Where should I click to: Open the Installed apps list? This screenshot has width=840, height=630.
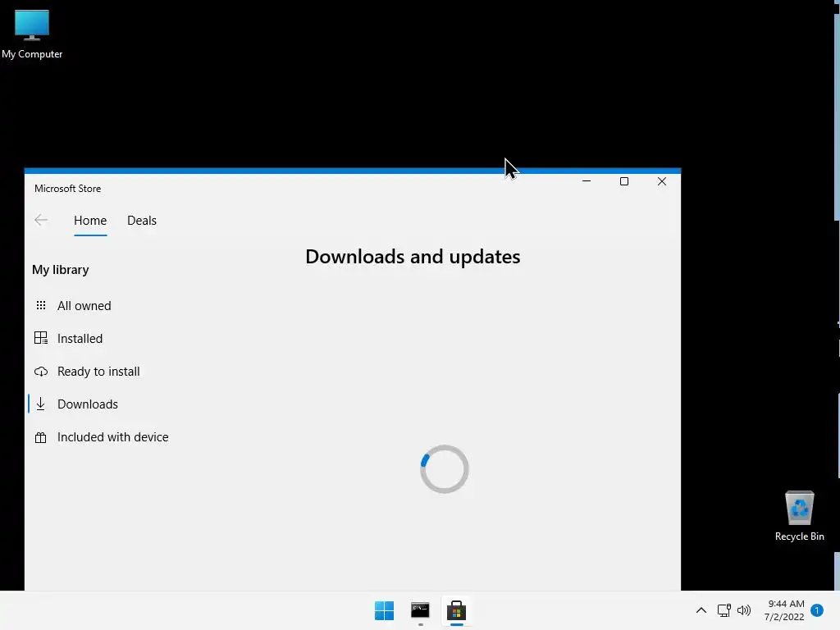coord(80,339)
